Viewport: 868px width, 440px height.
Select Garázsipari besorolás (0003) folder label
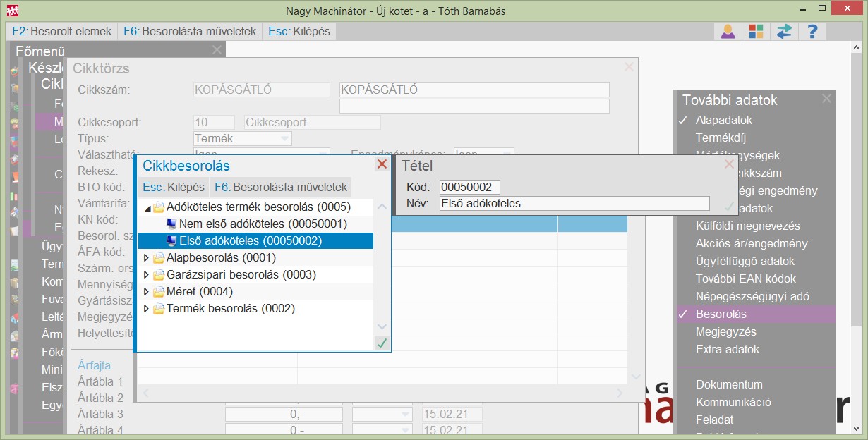pyautogui.click(x=241, y=274)
